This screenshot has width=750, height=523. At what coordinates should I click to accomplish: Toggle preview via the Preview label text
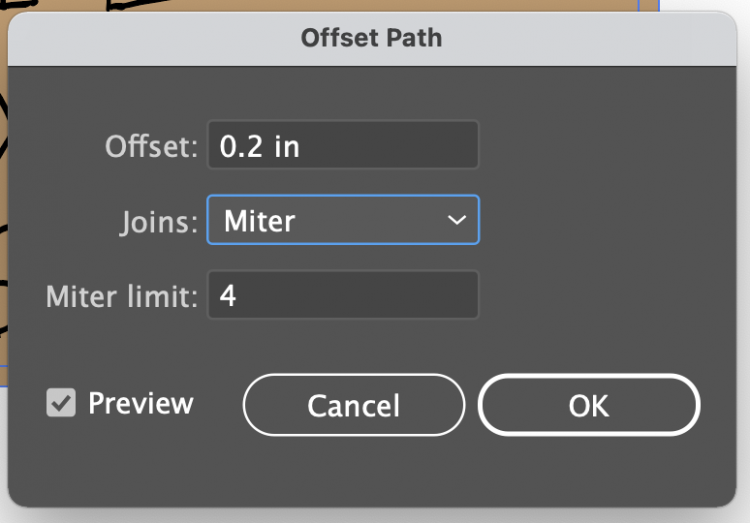[141, 403]
